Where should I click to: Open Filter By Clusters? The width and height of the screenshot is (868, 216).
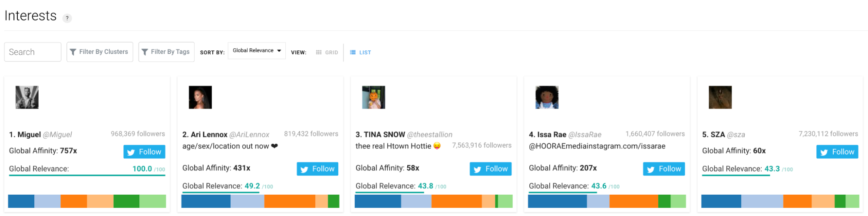(x=100, y=52)
